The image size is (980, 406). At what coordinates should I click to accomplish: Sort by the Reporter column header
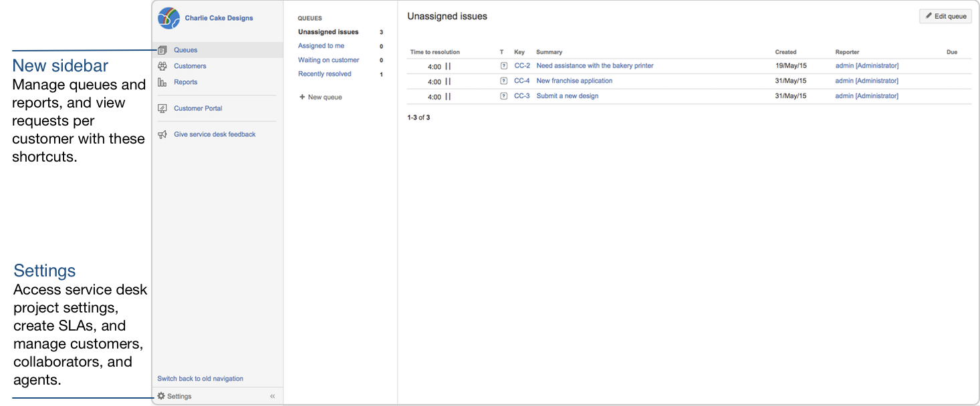848,52
